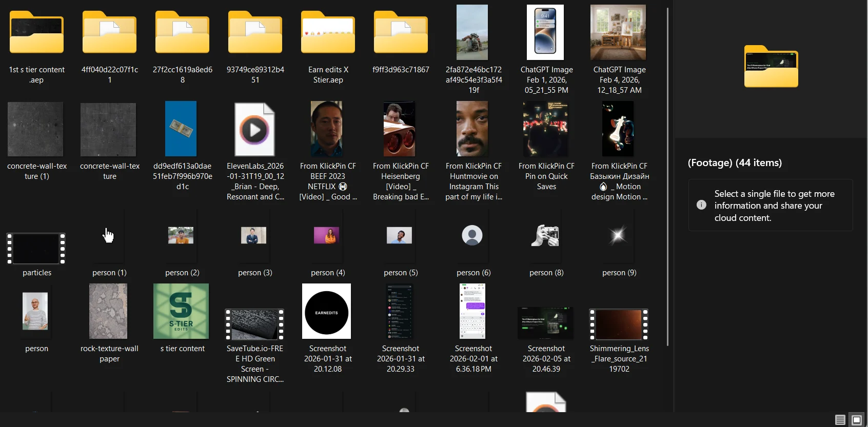This screenshot has height=427, width=868.
Task: Select the Shimmering_Lens_Flare_source video file
Action: click(x=619, y=324)
